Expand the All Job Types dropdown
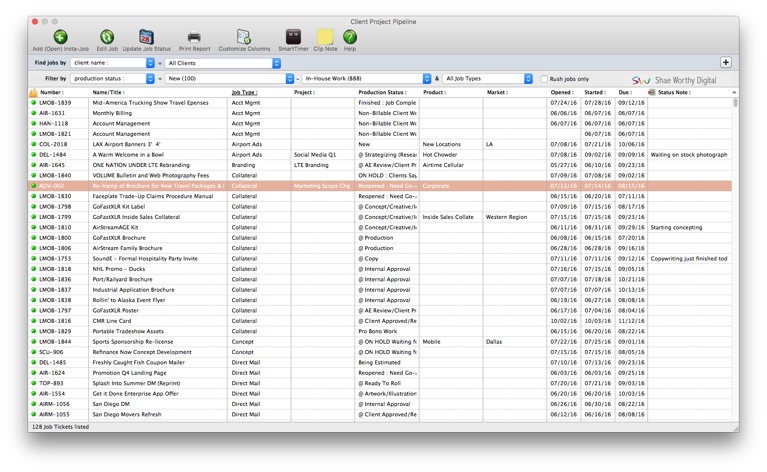 (x=488, y=78)
